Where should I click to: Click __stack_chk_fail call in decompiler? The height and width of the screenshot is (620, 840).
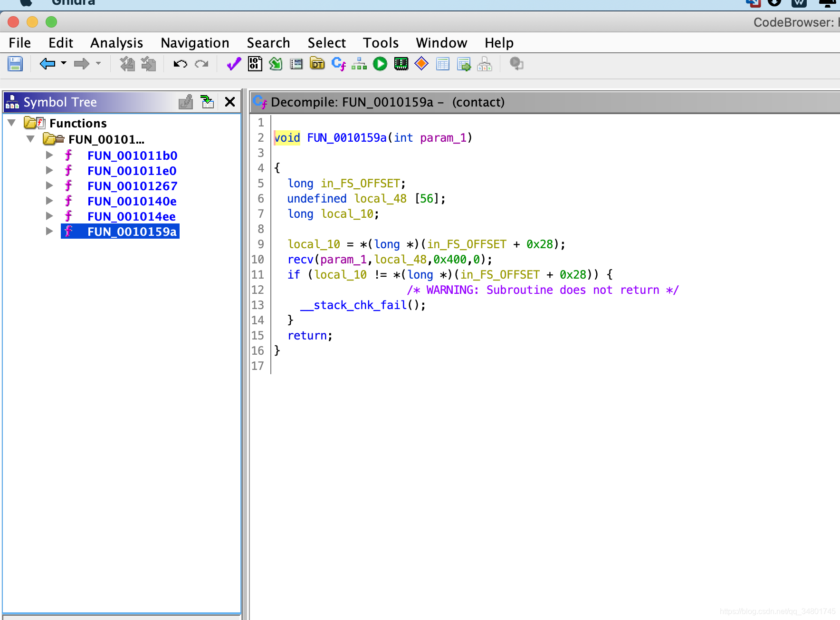click(353, 305)
